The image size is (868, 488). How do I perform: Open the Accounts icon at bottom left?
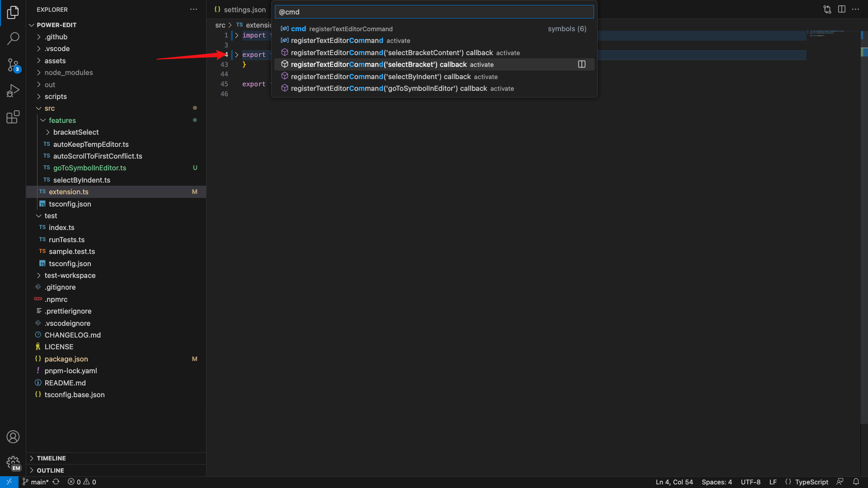pos(13,437)
